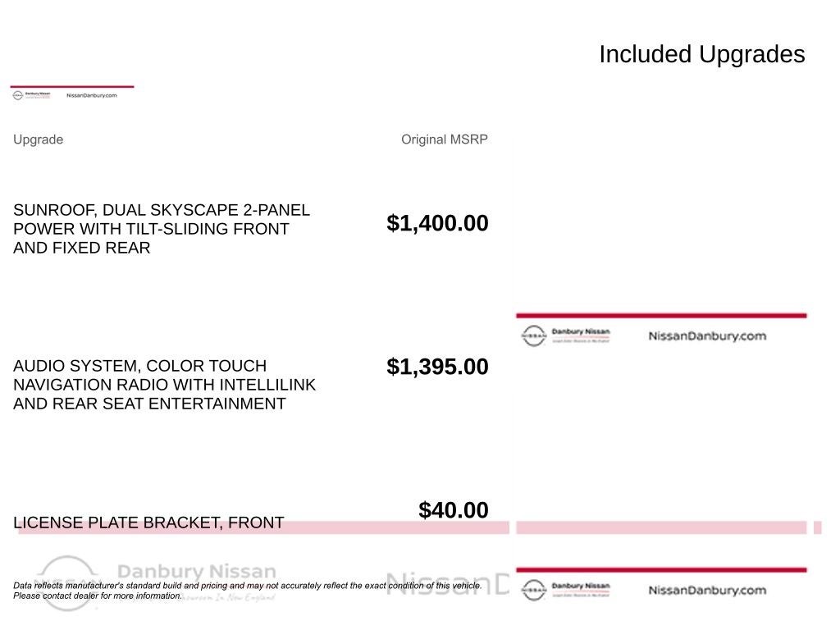
Task: Click the $1,400.00 sunroof price
Action: (437, 223)
